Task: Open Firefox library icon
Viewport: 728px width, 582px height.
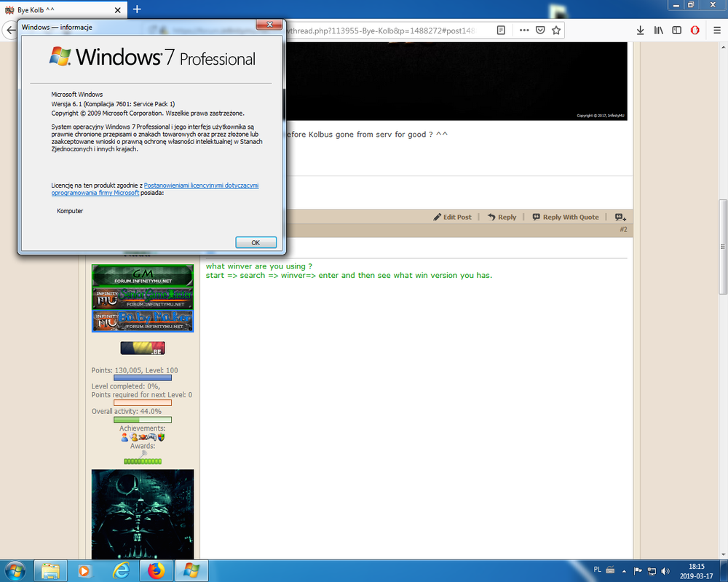Action: click(x=658, y=30)
